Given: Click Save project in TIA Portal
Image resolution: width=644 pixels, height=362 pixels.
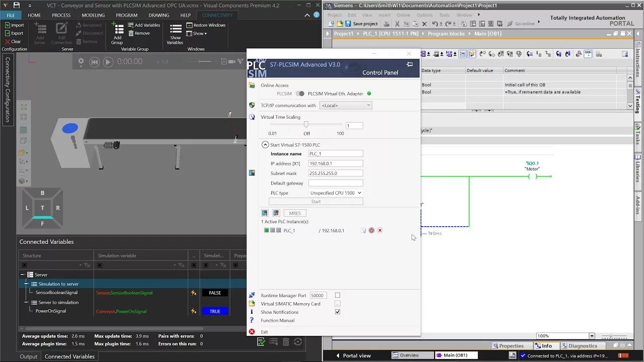Looking at the screenshot, I should coord(361,24).
